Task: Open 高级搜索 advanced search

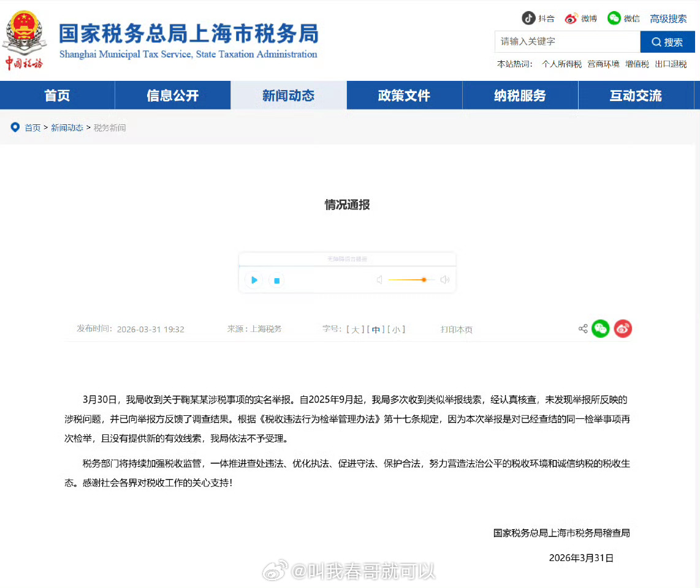Action: pos(668,18)
